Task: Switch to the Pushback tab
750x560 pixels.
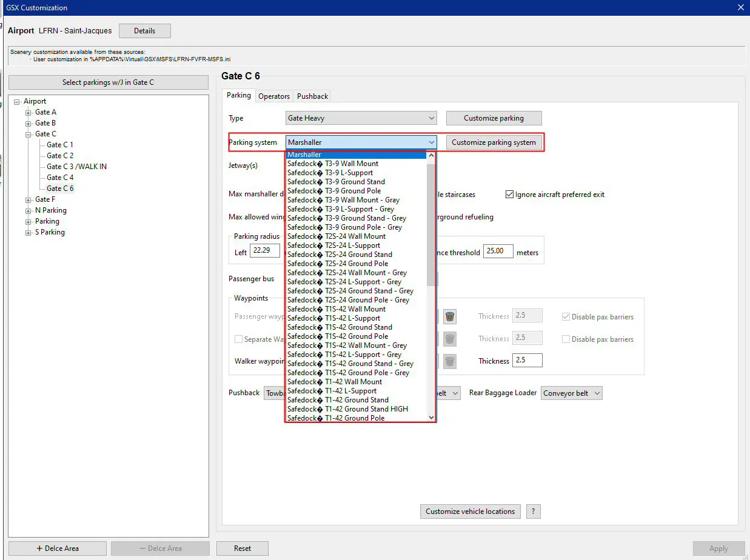Action: [x=312, y=96]
